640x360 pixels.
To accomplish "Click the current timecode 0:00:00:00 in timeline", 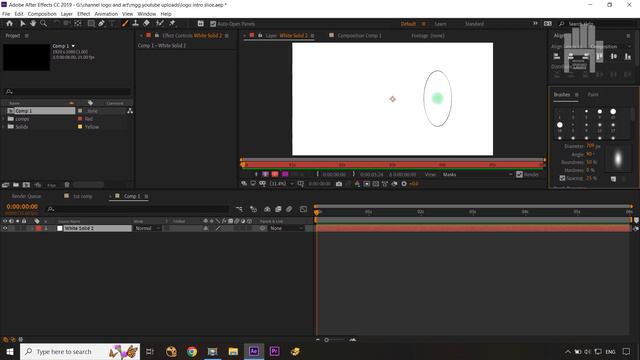I will [22, 207].
